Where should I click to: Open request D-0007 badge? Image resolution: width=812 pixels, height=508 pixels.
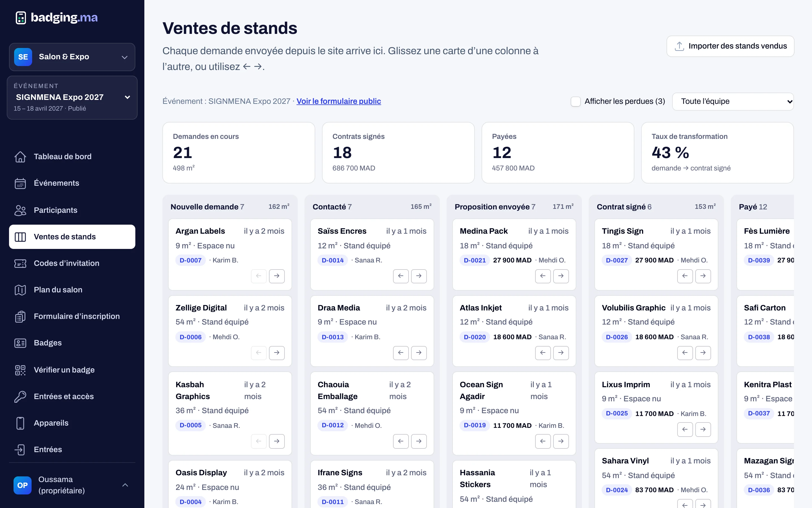click(191, 260)
